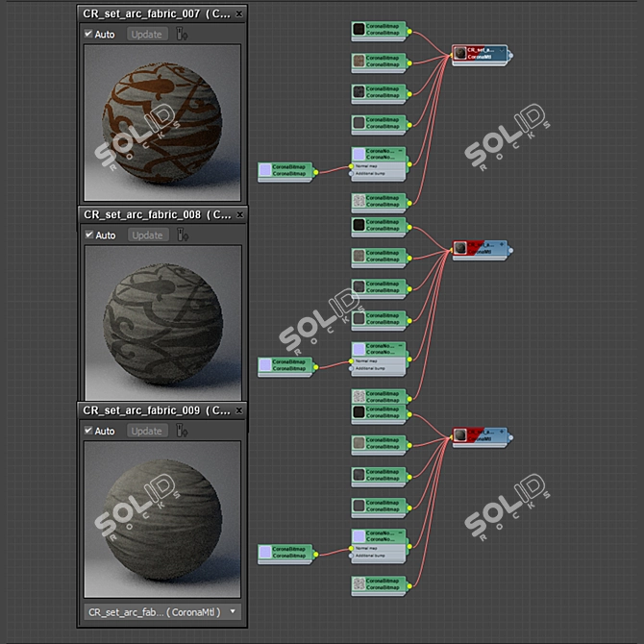Viewport: 644px width, 644px height.
Task: Click output socket of middle tree CoronaNormal node
Action: click(x=409, y=359)
